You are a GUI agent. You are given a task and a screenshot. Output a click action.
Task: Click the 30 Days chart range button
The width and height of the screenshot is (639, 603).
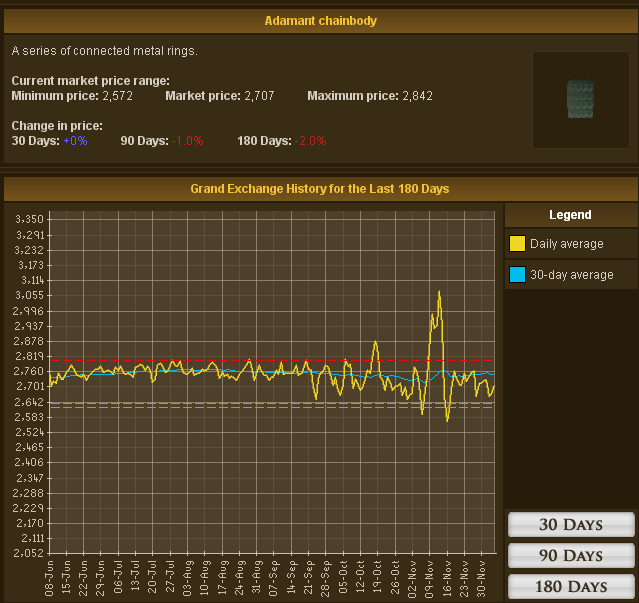571,524
